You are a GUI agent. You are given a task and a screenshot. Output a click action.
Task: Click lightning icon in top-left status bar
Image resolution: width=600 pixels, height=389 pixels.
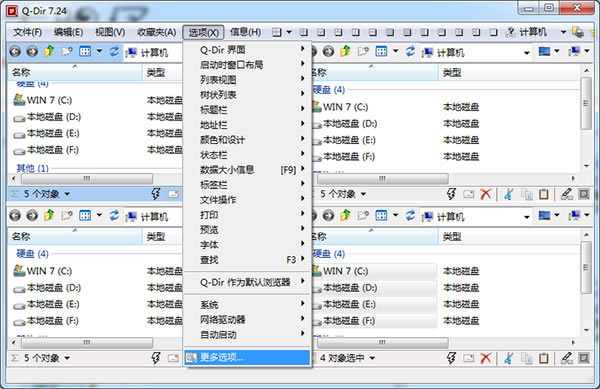point(156,194)
